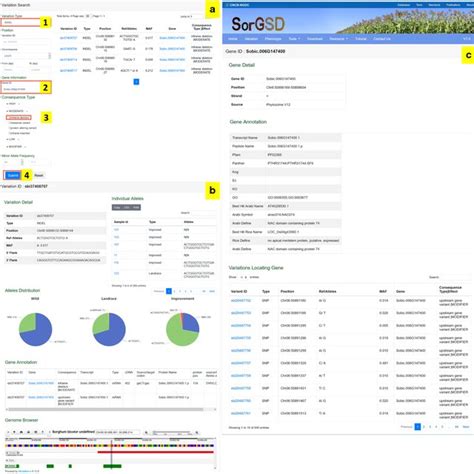Image resolution: width=474 pixels, height=474 pixels.
Task: Open Publications in the top blue bar
Action: (x=453, y=5)
